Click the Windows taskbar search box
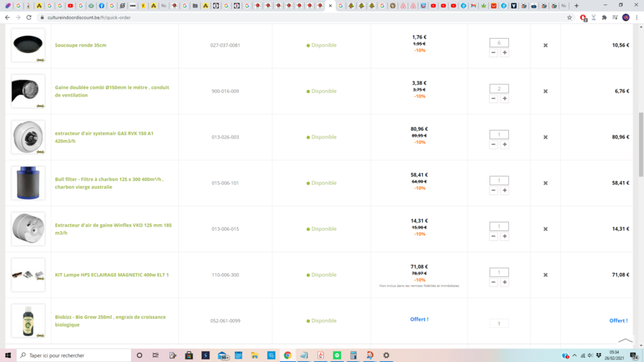 74,356
